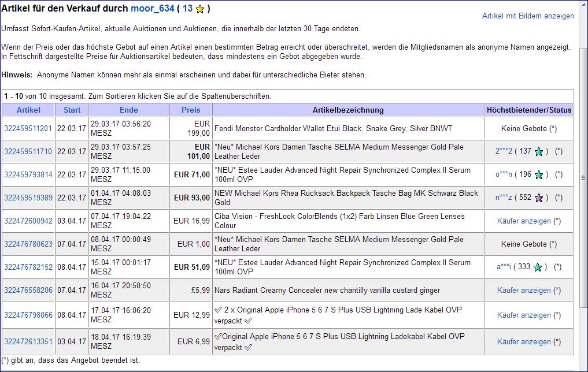Open item number 322476782152
Screen dimensions: 588x372
pyautogui.click(x=28, y=267)
